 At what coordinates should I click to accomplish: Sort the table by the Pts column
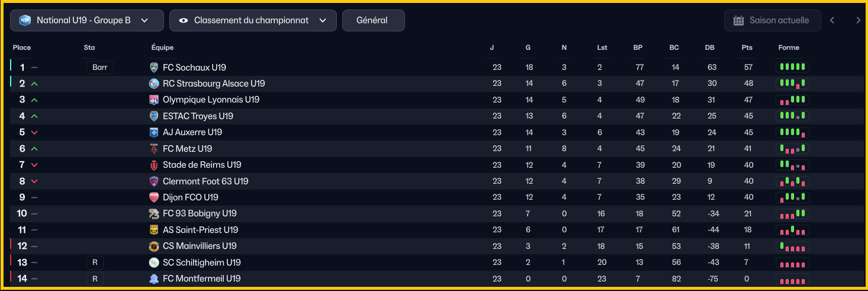point(747,47)
